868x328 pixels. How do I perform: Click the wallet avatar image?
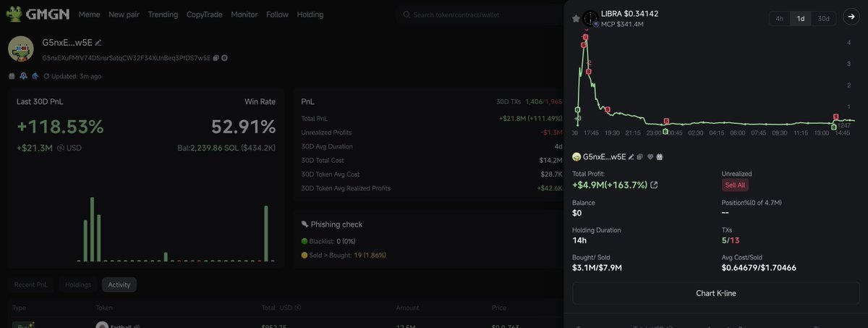(x=22, y=49)
